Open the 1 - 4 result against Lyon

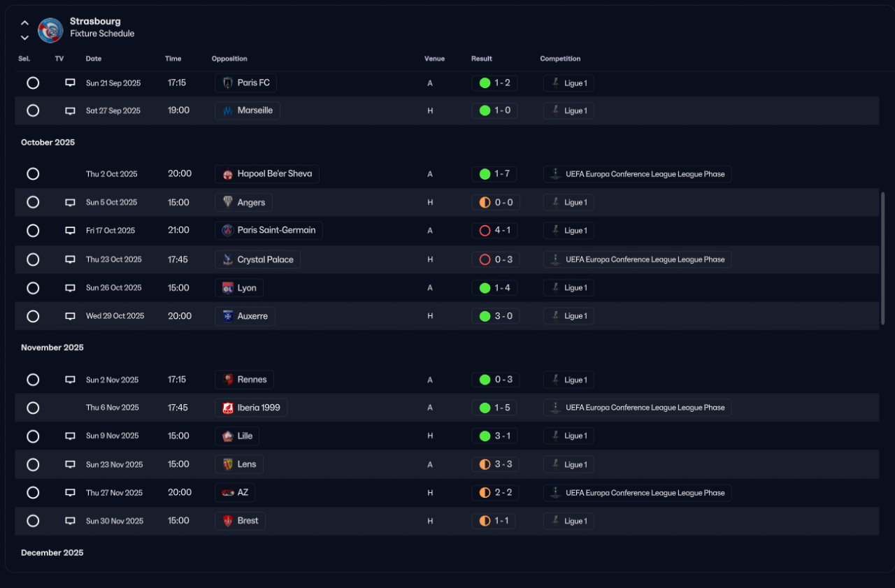[x=502, y=288]
